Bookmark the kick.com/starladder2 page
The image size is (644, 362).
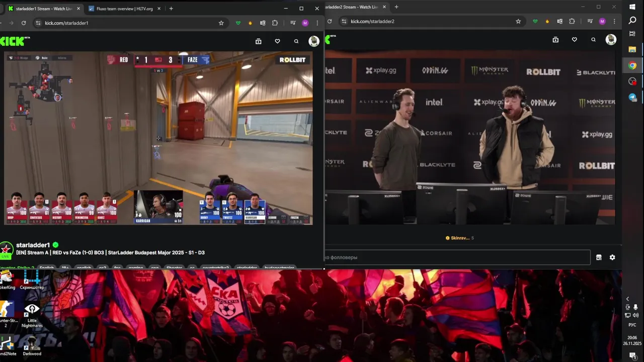click(x=518, y=21)
